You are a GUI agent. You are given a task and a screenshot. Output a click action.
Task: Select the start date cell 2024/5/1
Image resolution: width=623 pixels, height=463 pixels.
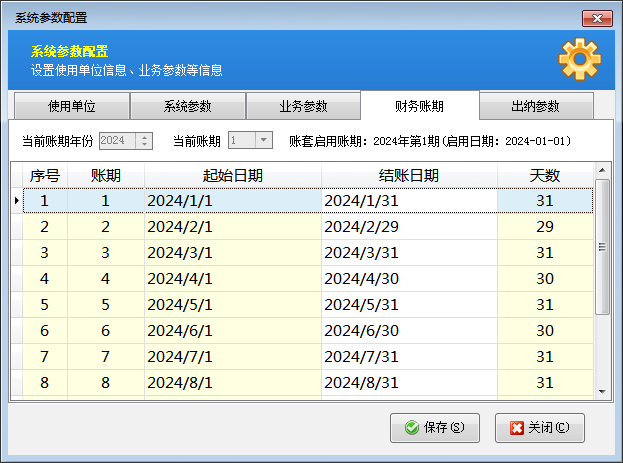click(x=232, y=305)
